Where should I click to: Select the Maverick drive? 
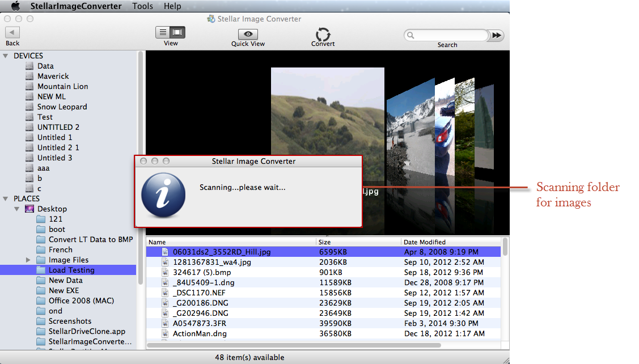(53, 76)
